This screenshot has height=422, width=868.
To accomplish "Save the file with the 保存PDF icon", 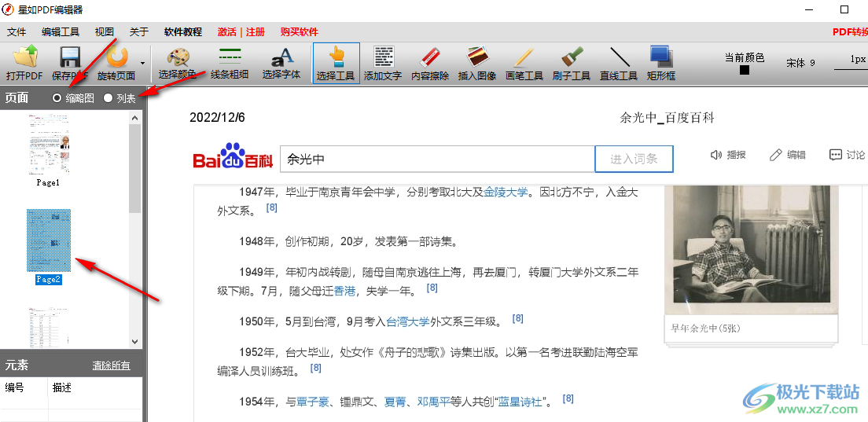I will point(70,63).
